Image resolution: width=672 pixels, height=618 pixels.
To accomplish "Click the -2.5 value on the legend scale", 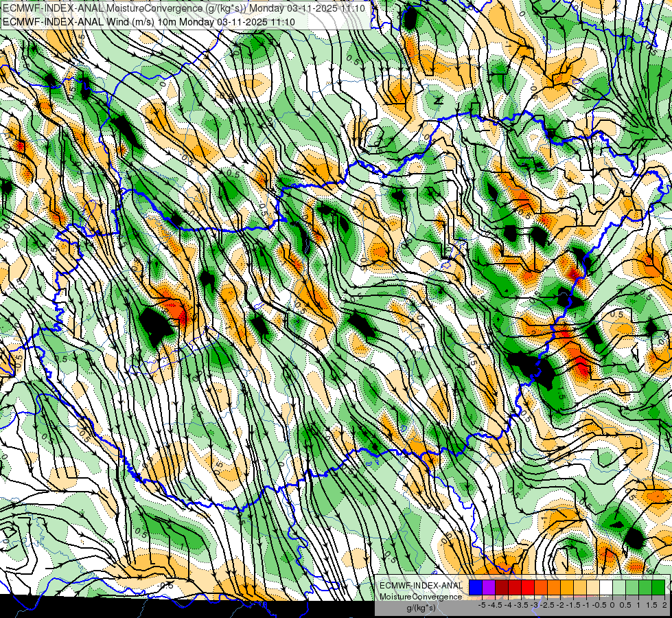I will pos(547,605).
